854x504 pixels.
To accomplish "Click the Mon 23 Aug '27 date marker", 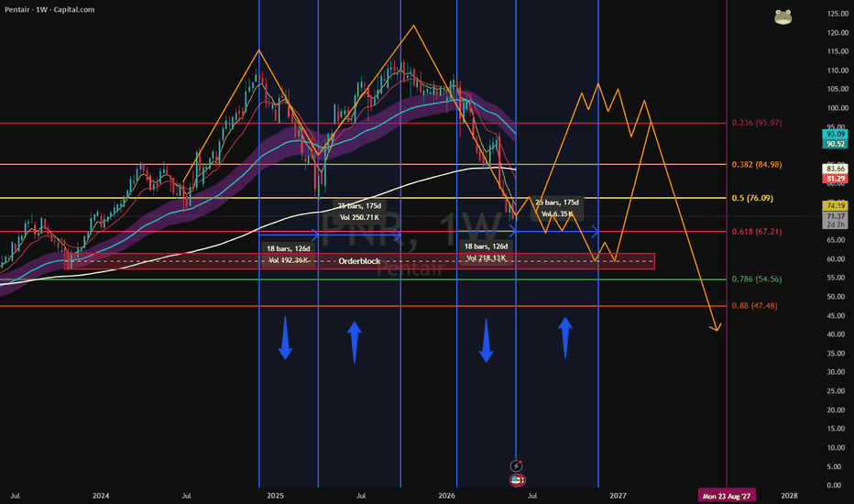I will [726, 496].
